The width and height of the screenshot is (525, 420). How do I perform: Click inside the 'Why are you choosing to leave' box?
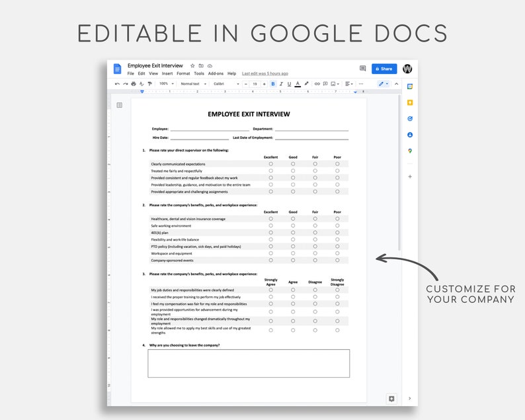(x=249, y=363)
